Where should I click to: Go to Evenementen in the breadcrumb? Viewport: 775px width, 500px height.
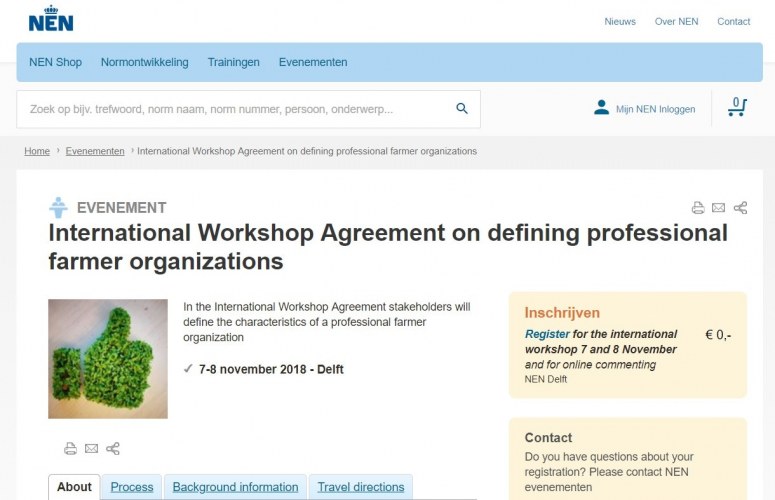(95, 151)
